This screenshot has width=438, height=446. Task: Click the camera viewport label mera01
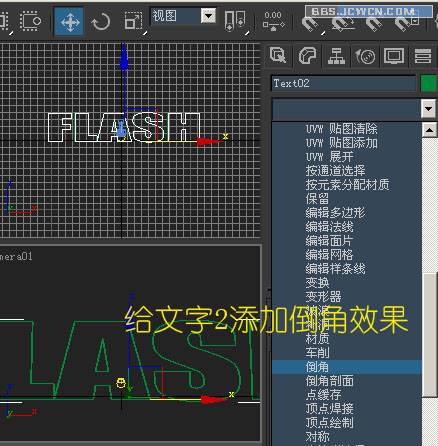tap(16, 256)
